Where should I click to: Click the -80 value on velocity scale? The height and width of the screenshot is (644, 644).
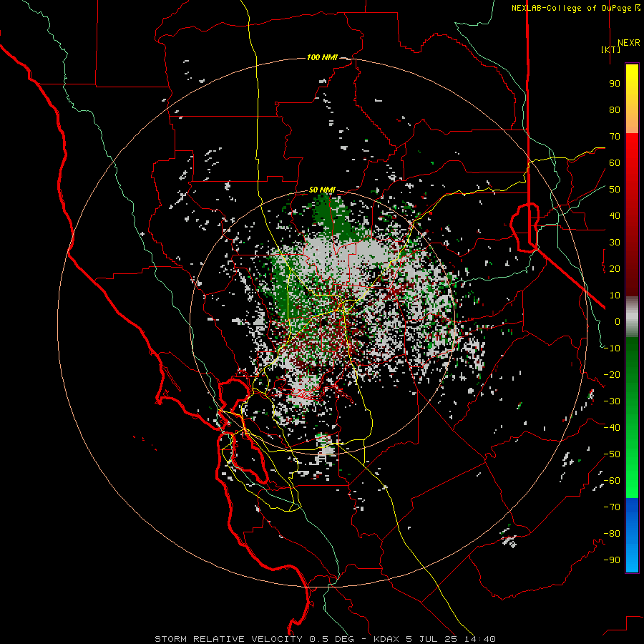612,534
